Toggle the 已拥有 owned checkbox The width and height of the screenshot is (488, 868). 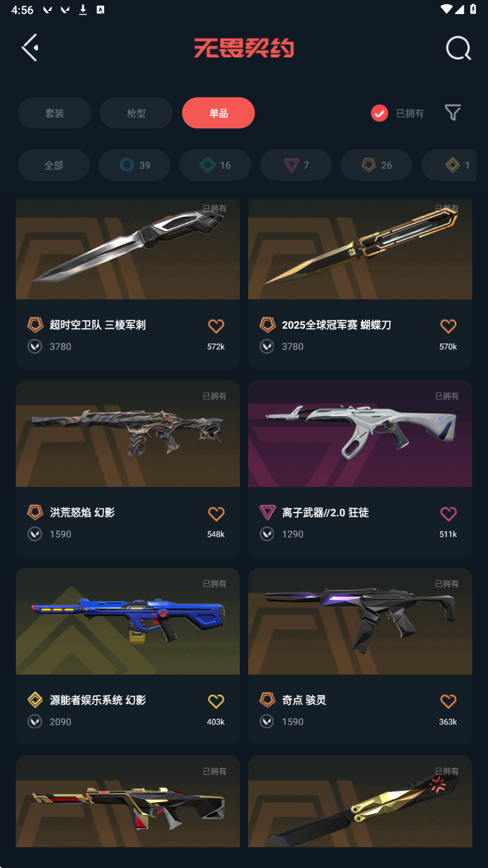pyautogui.click(x=380, y=113)
